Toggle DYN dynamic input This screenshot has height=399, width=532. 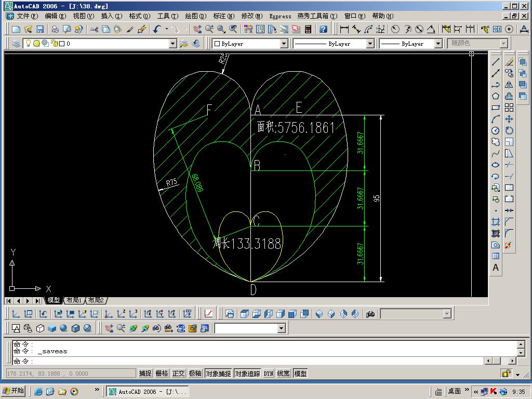click(269, 374)
